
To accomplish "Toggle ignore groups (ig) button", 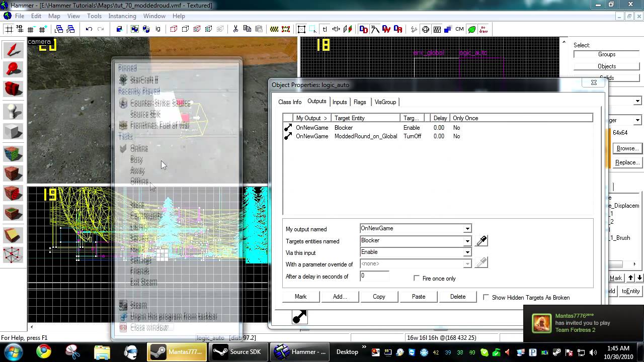I will pyautogui.click(x=158, y=29).
